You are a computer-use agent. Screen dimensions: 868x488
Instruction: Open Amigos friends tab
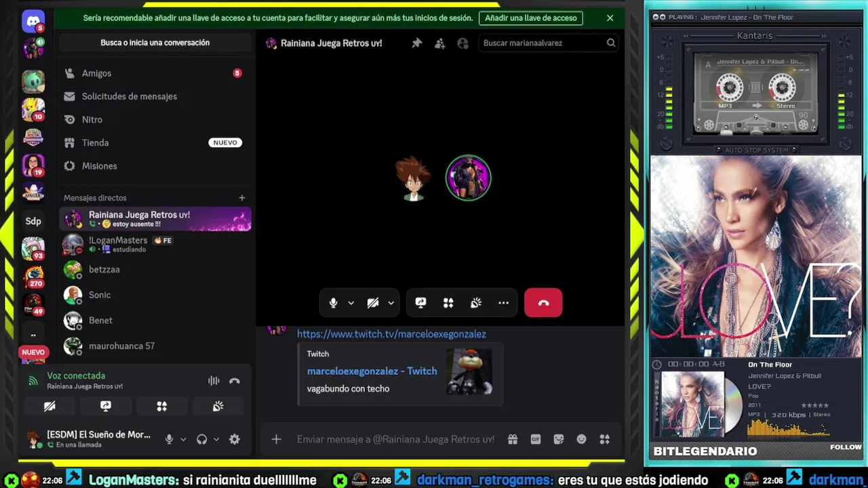coord(155,73)
